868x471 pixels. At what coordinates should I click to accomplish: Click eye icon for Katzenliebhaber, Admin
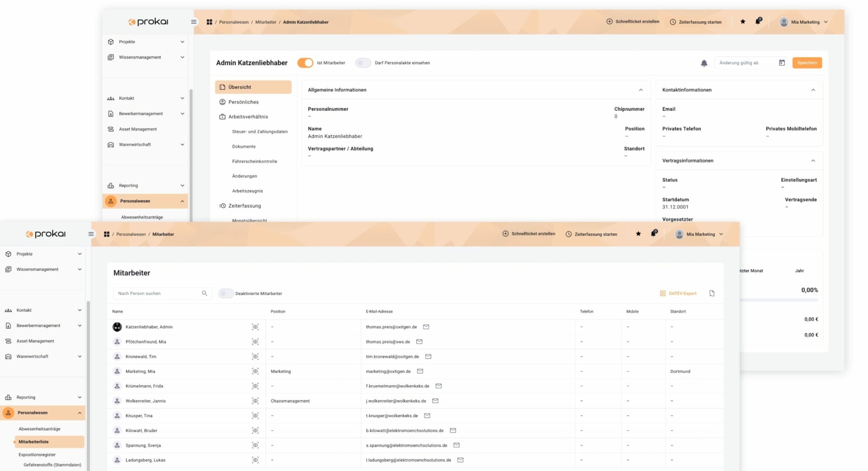coord(255,327)
